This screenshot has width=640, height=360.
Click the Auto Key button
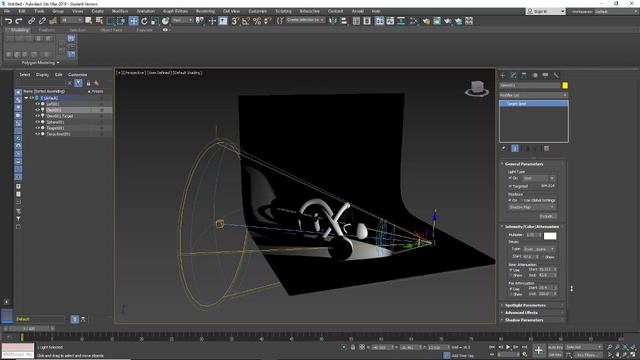[556, 347]
